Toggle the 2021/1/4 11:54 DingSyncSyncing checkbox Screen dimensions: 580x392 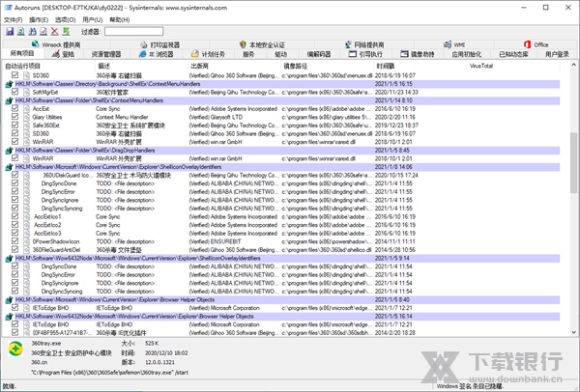coord(14,291)
